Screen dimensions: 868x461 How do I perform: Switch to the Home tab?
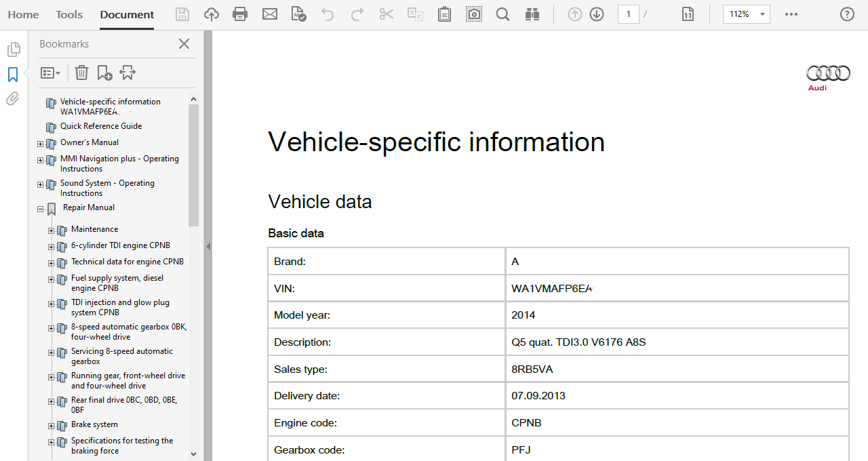point(23,14)
